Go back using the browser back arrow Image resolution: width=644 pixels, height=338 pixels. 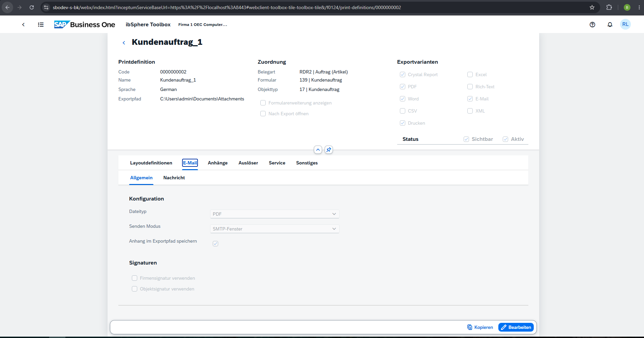coord(7,7)
